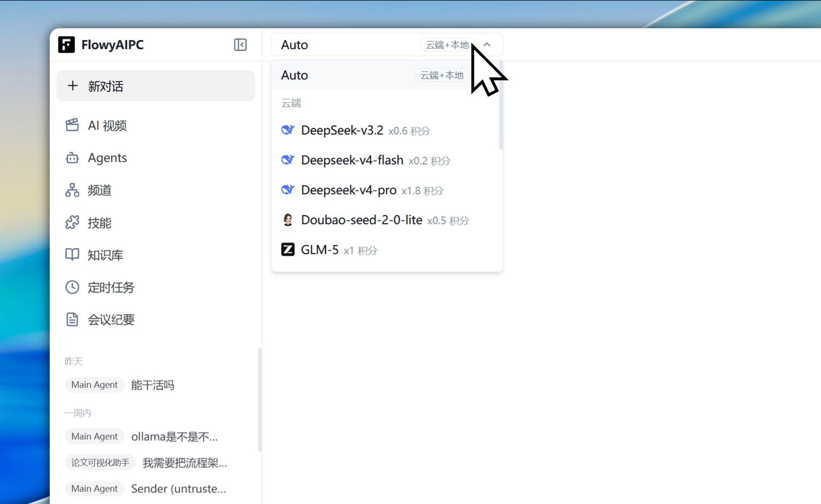Click the Auto model selector field

tap(387, 45)
